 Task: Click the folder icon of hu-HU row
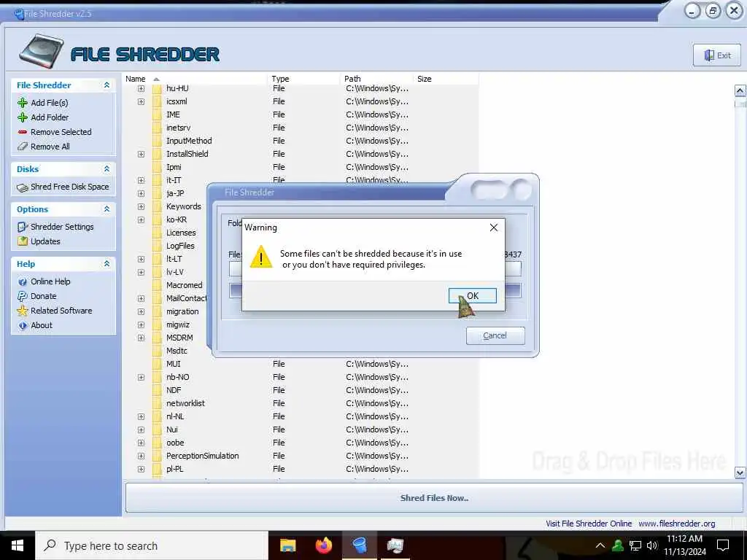tap(158, 88)
